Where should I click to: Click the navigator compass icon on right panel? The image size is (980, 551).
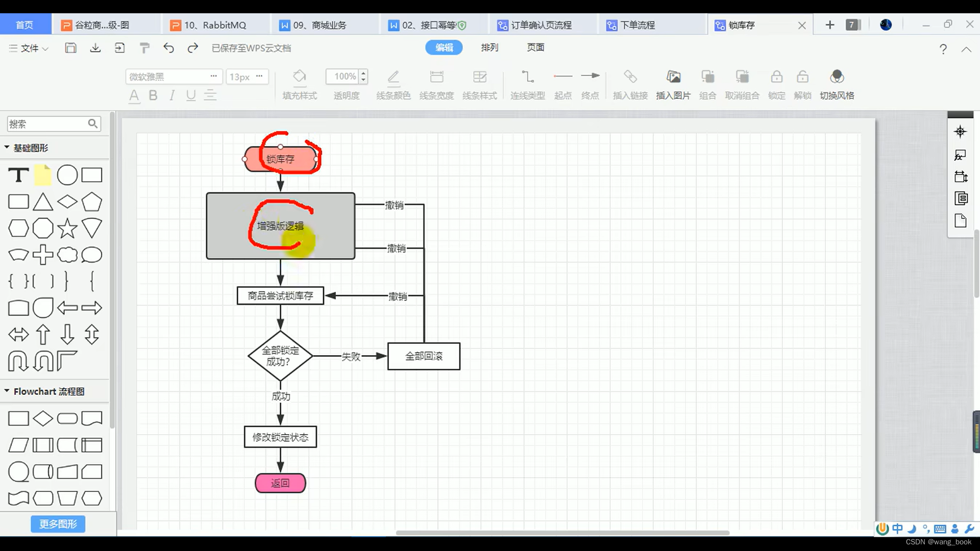pos(960,132)
